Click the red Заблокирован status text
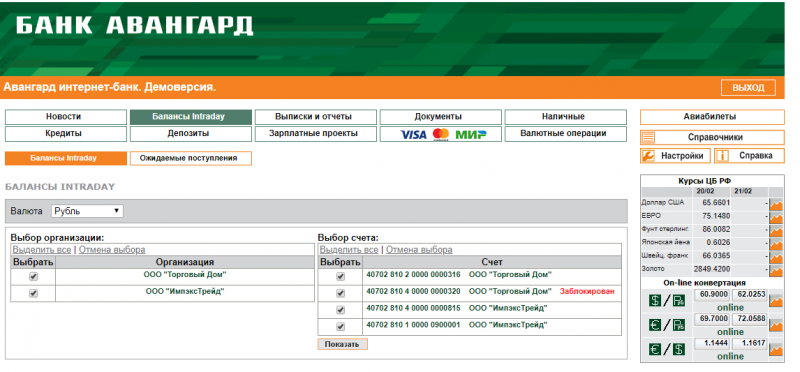 (587, 291)
